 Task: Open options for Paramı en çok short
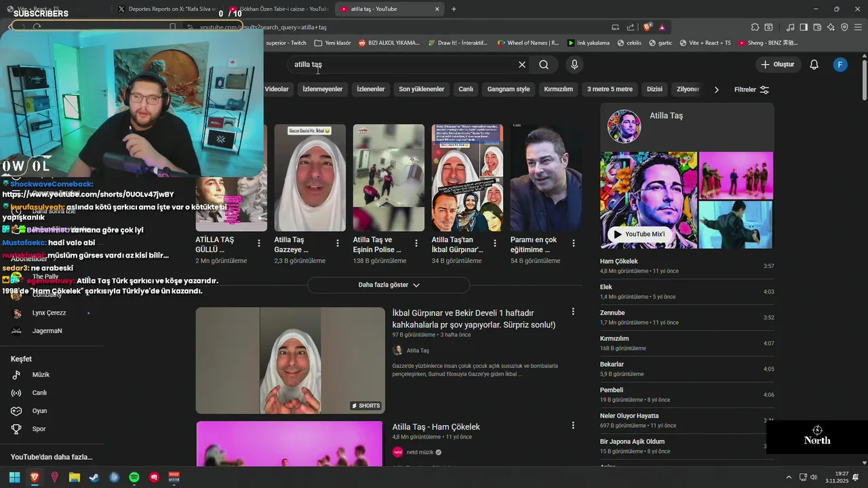pyautogui.click(x=574, y=243)
